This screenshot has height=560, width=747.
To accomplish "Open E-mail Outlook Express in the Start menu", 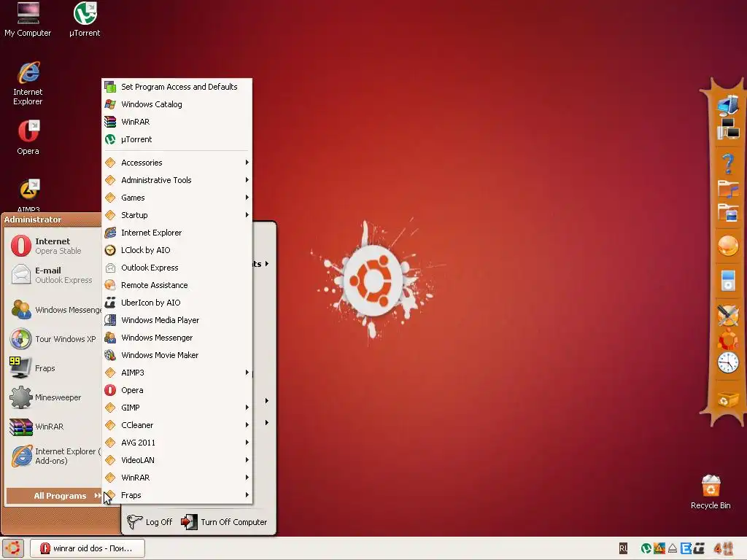I will click(x=54, y=275).
